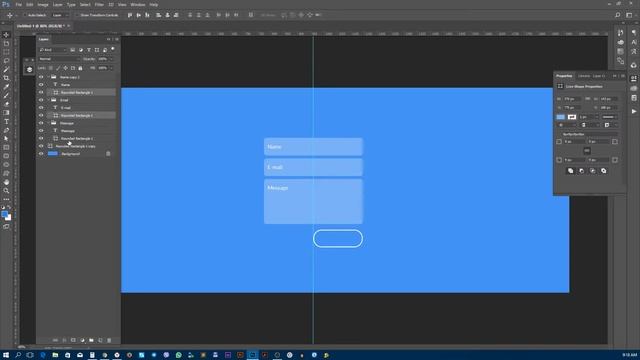This screenshot has width=640, height=360.
Task: Click the Background layer thumbnail
Action: point(53,154)
